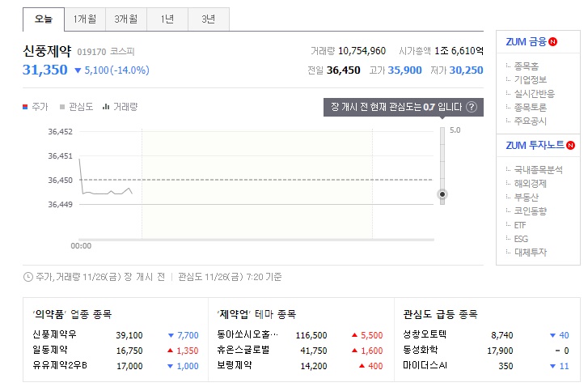Toggle the 관심도 legend item

[77, 107]
